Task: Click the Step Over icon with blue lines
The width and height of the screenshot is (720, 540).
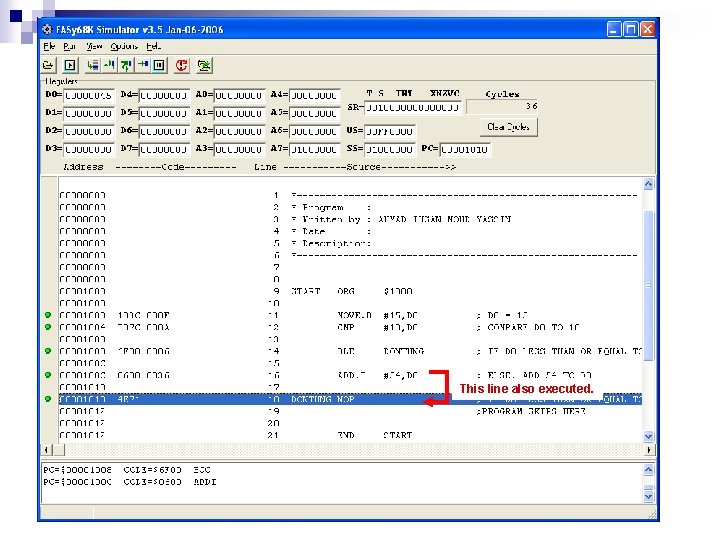Action: click(93, 65)
